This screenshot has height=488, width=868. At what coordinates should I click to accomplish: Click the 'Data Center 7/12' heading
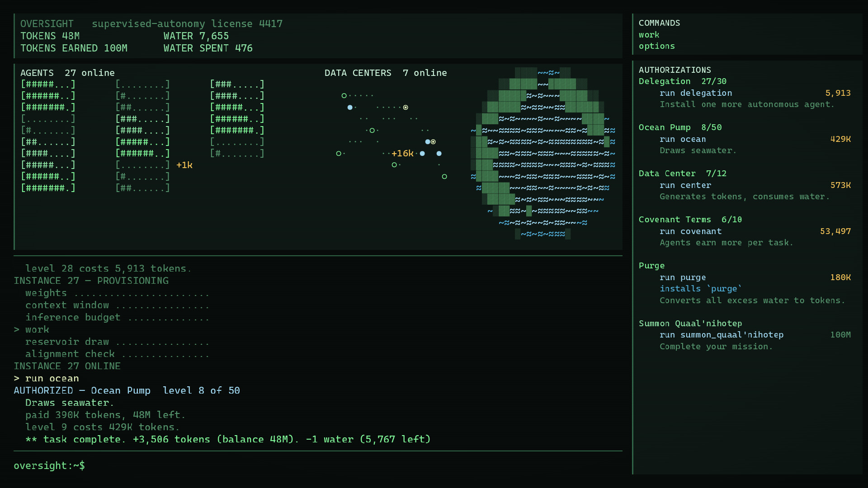683,174
